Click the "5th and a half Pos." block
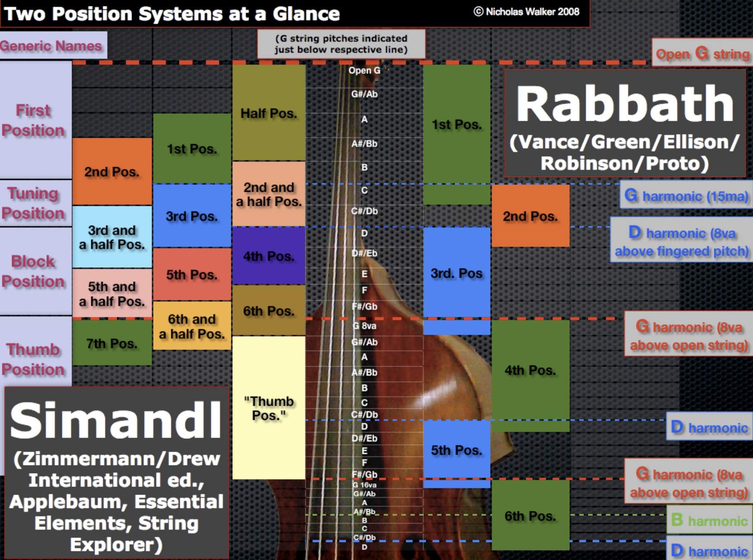Screen dimensions: 753x560 (x=112, y=294)
